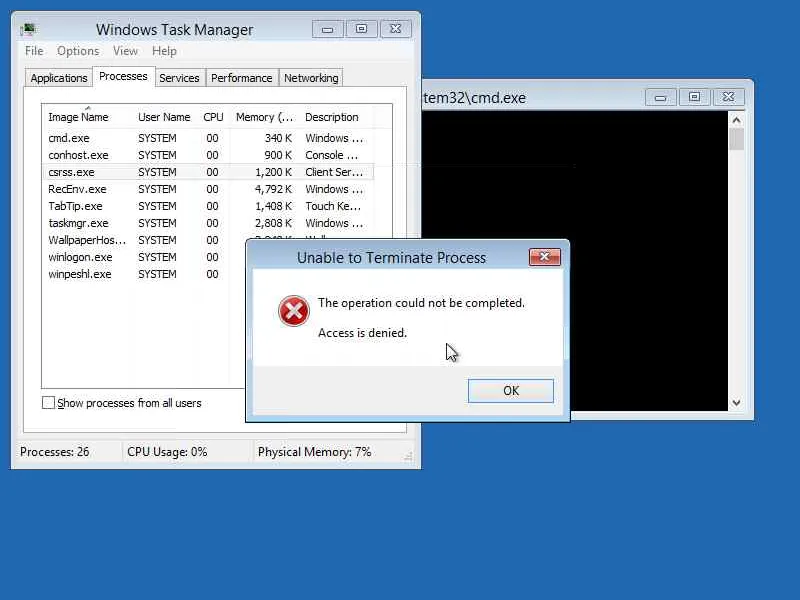Click the Client Ser... description cell
800x600 pixels.
coord(334,172)
